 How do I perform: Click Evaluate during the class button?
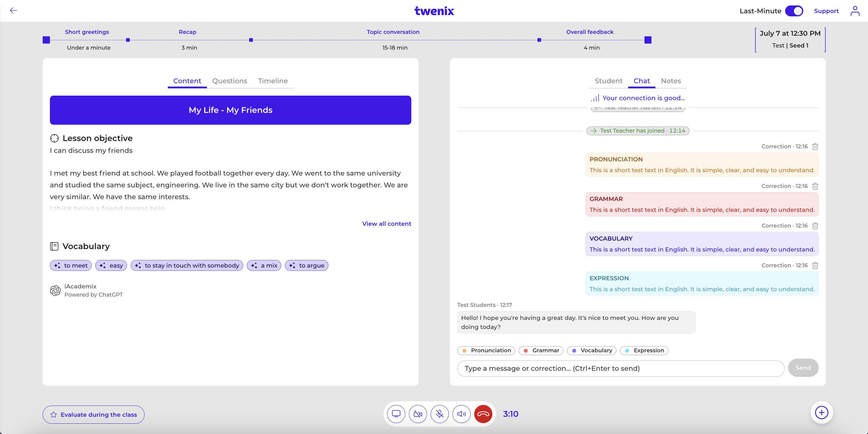(x=93, y=414)
